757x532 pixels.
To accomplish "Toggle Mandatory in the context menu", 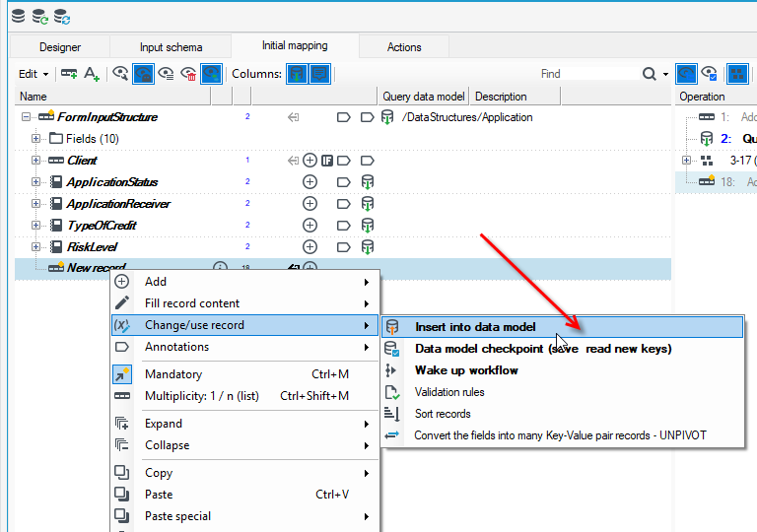I will (244, 374).
